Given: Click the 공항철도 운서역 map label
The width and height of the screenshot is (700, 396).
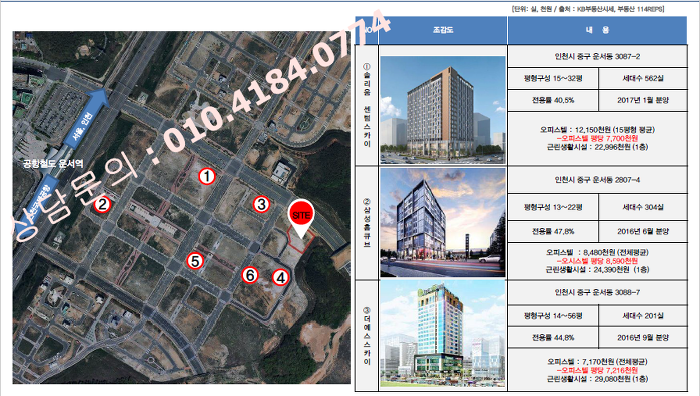Looking at the screenshot, I should [53, 164].
